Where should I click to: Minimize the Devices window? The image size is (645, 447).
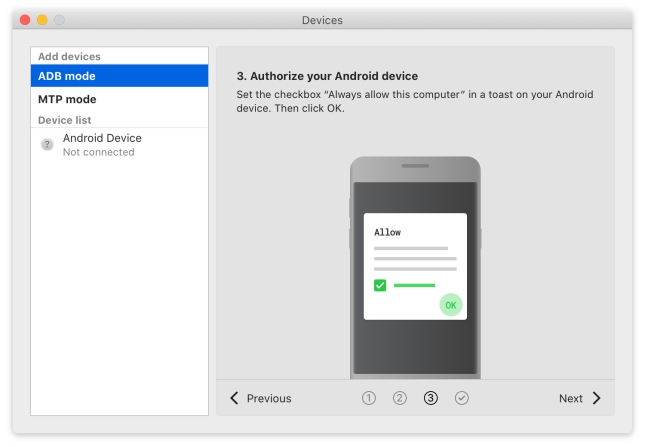(42, 20)
